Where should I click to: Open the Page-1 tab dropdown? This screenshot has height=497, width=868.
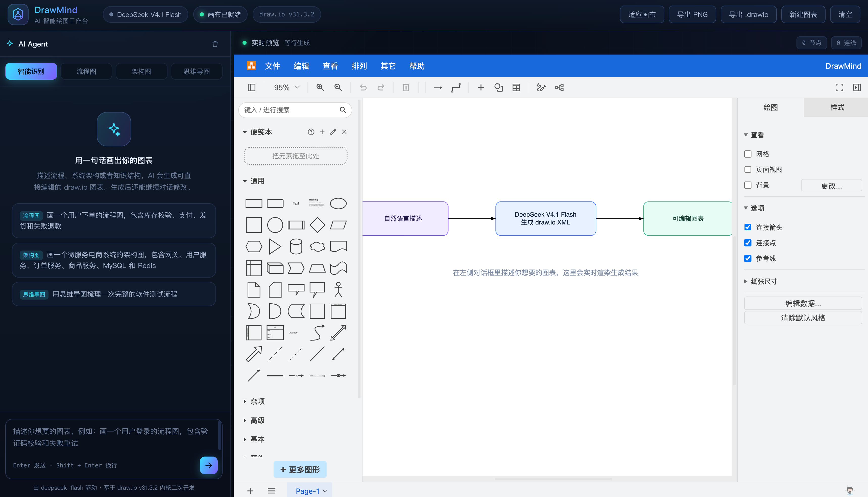pyautogui.click(x=325, y=491)
